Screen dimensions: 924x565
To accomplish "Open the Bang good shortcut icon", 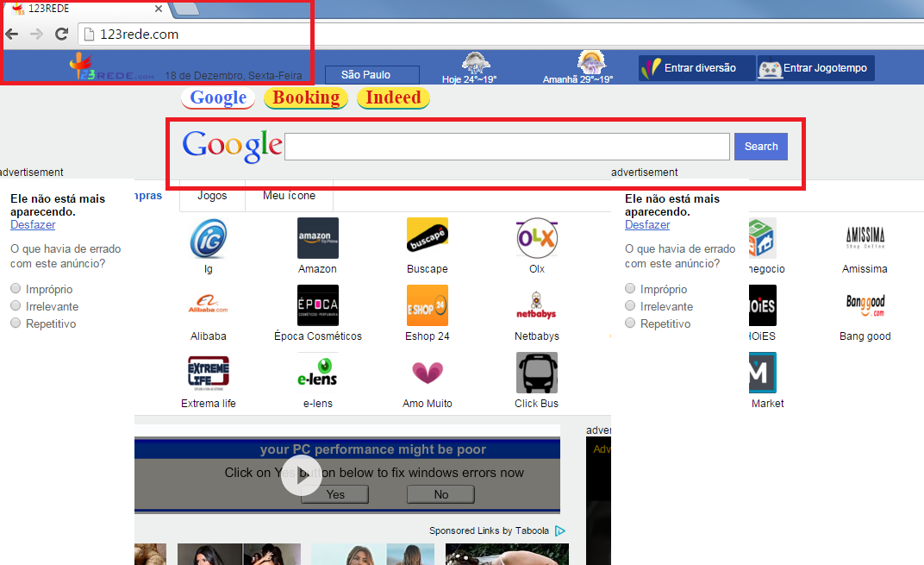I will coord(865,305).
